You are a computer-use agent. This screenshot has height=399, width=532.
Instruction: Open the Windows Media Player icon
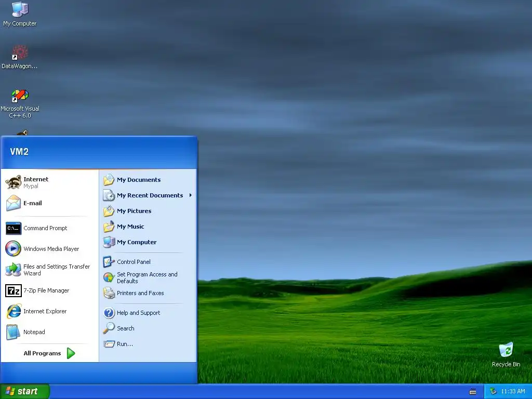click(13, 249)
